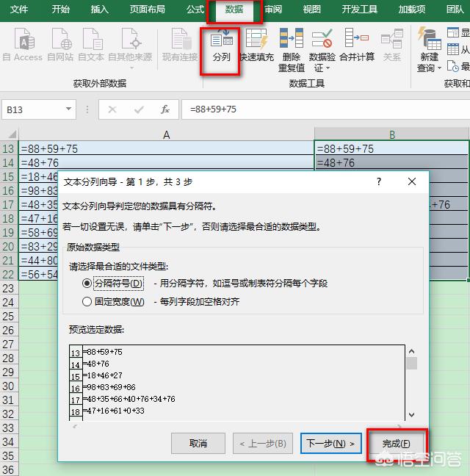The width and height of the screenshot is (470, 476).
Task: Click cell B14 containing =48+76
Action: (x=391, y=162)
